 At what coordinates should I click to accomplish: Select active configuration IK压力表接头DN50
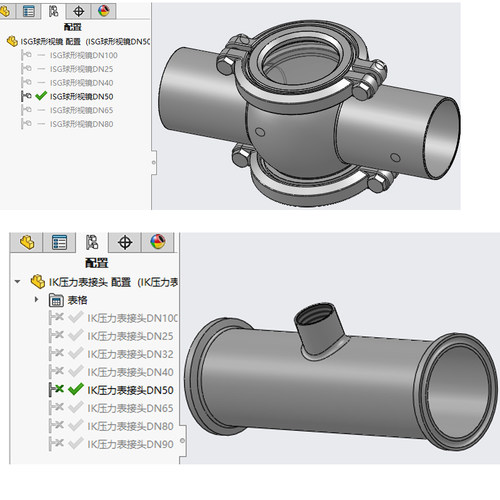130,390
